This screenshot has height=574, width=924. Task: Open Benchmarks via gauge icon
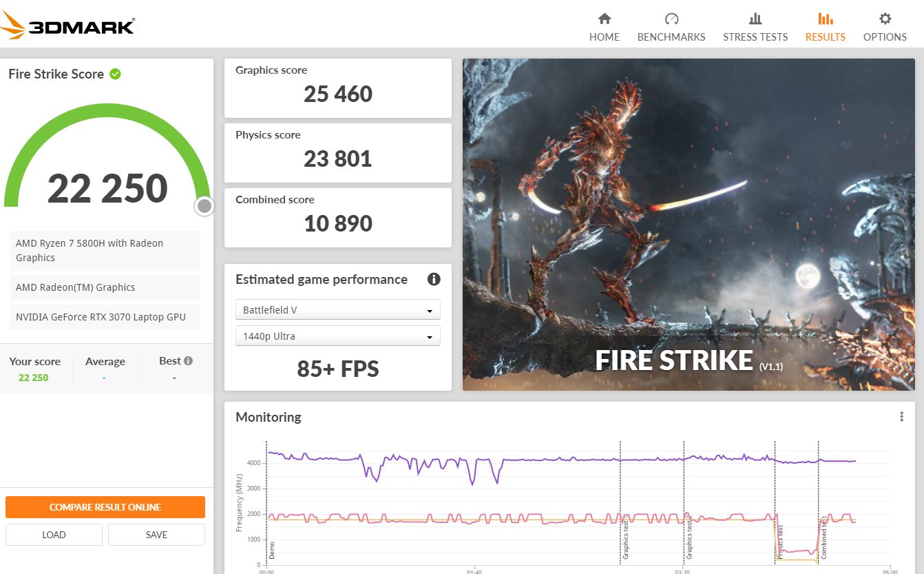click(671, 19)
